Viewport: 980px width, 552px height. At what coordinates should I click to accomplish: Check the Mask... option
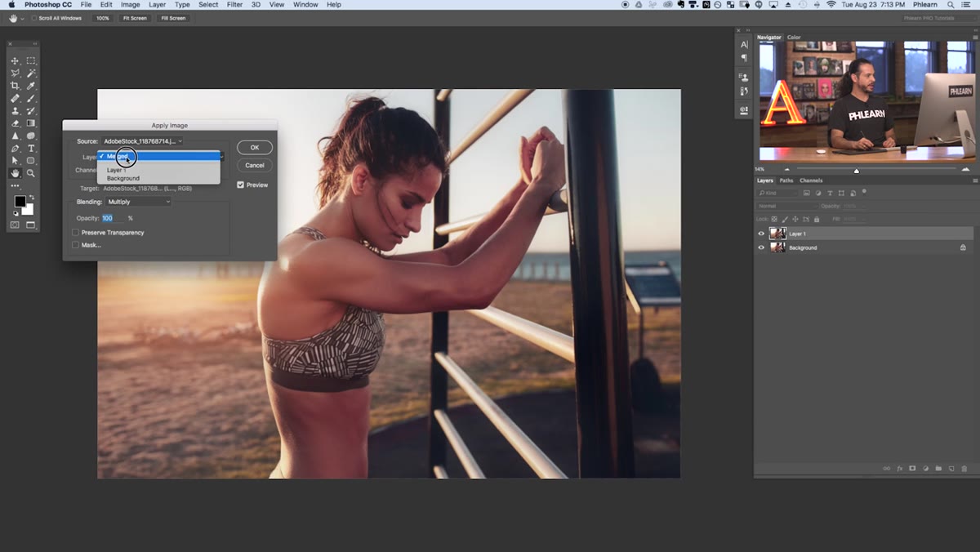tap(76, 245)
